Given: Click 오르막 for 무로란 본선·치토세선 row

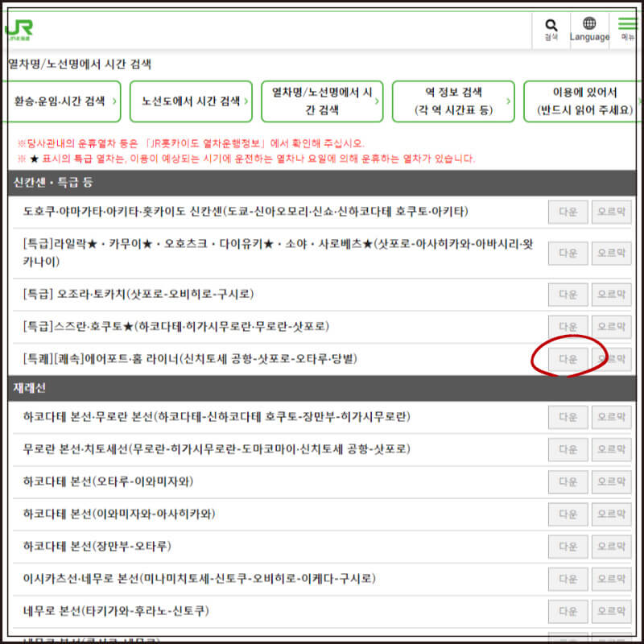Looking at the screenshot, I should pos(611,449).
